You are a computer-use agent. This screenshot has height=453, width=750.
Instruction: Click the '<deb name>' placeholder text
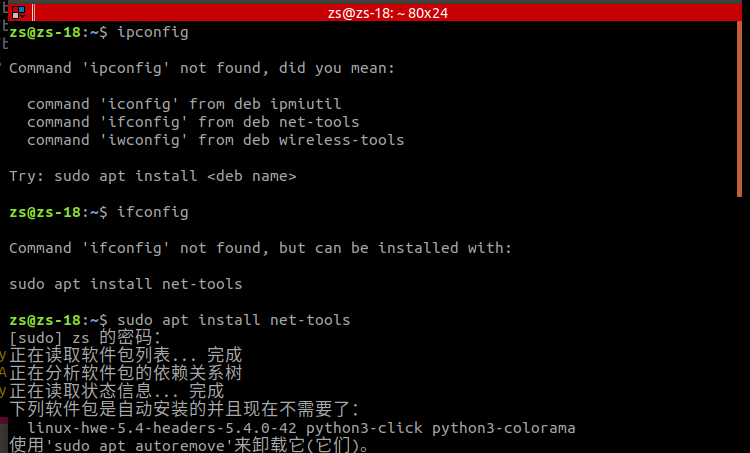pyautogui.click(x=252, y=177)
